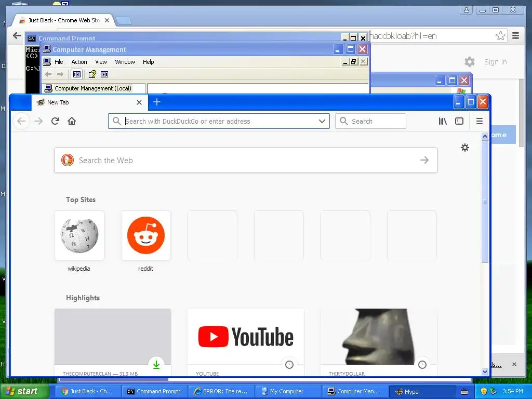
Task: Go back in Mypal browser
Action: click(x=21, y=121)
